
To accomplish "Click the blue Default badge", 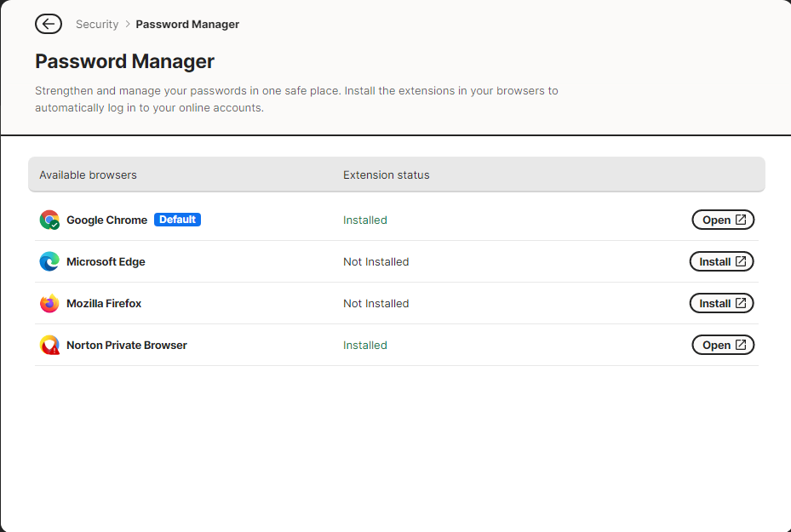I will [x=177, y=220].
